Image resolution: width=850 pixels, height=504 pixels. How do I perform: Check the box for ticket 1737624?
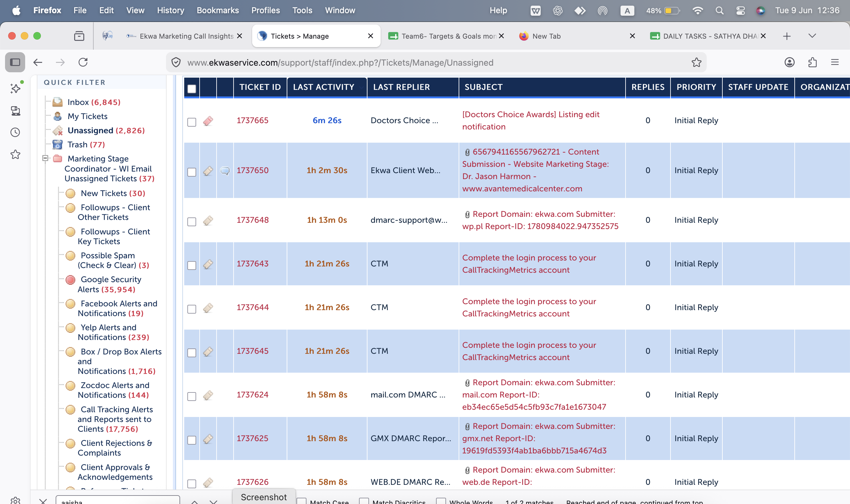coord(192,396)
